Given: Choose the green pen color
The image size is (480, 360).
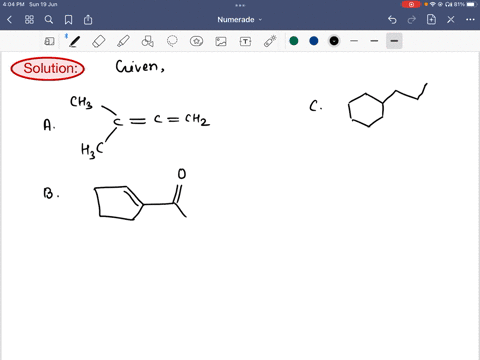Looking at the screenshot, I should (x=294, y=41).
